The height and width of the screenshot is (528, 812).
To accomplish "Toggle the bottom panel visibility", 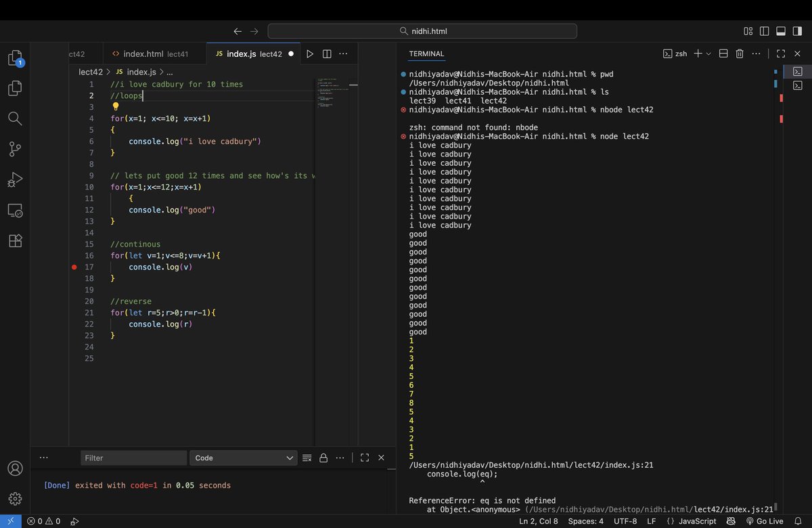I will tap(780, 31).
